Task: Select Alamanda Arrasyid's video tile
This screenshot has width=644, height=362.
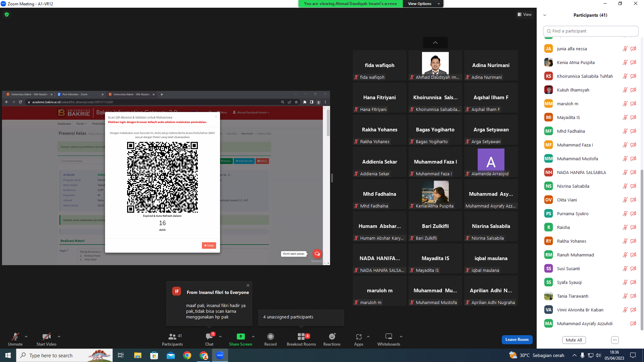Action: coord(491,162)
